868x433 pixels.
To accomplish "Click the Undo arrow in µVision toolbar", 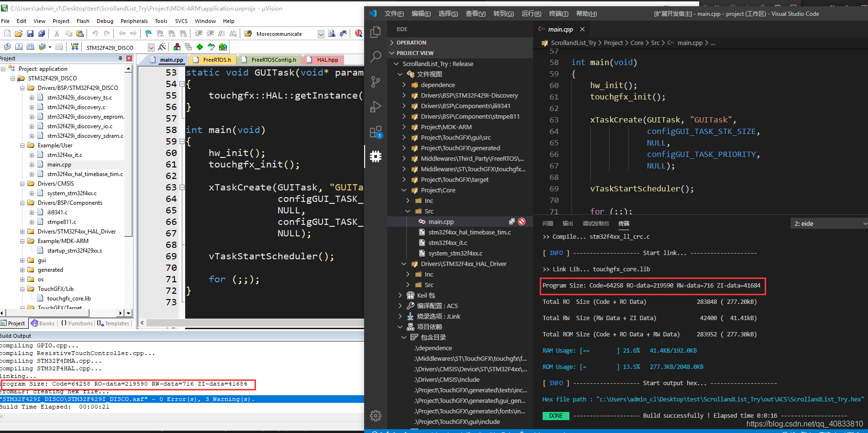I will (x=95, y=33).
